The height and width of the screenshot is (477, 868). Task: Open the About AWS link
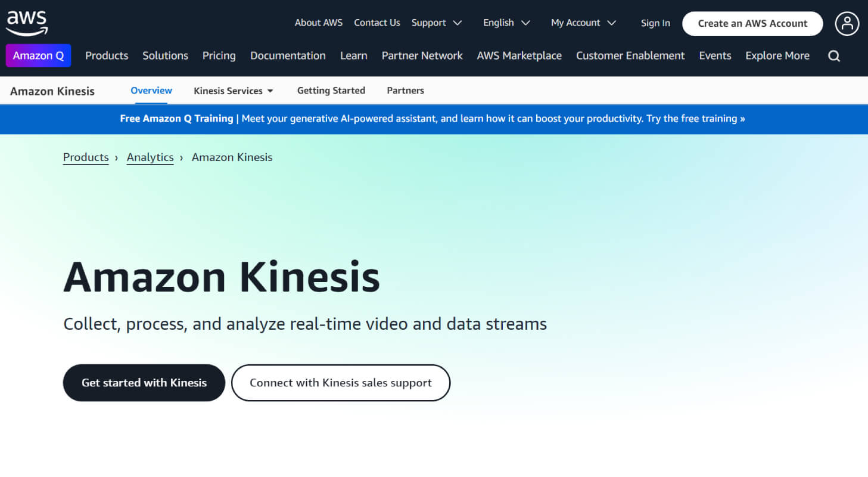click(x=319, y=23)
